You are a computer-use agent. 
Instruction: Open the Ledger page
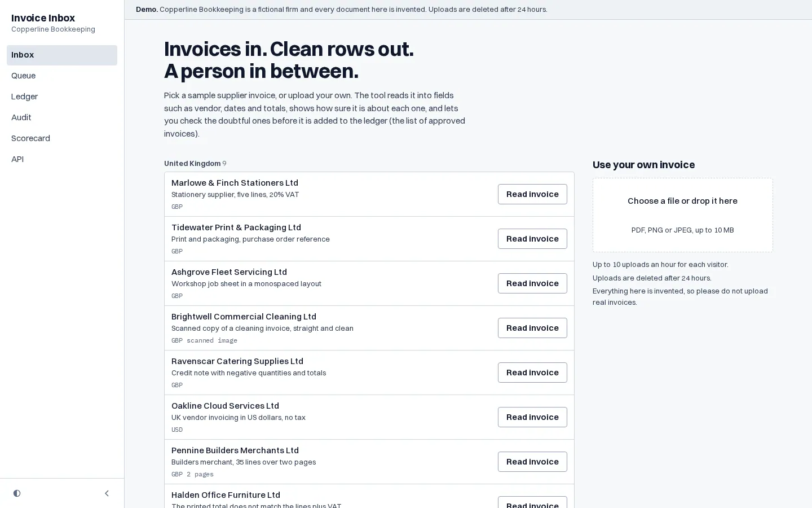62,97
